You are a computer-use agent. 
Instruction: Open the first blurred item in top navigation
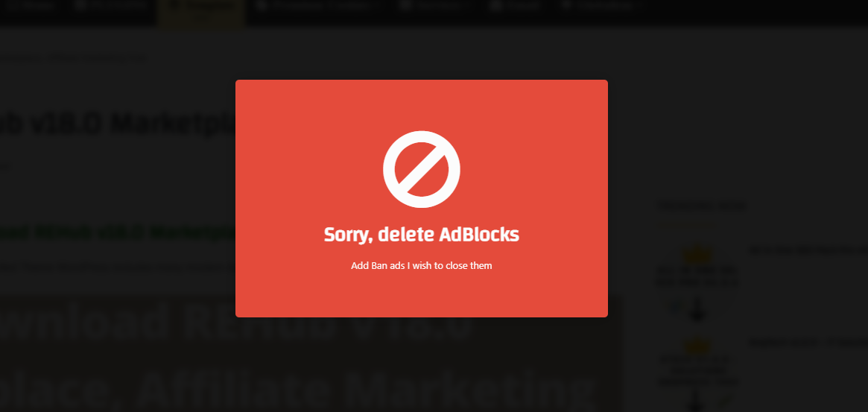[28, 7]
